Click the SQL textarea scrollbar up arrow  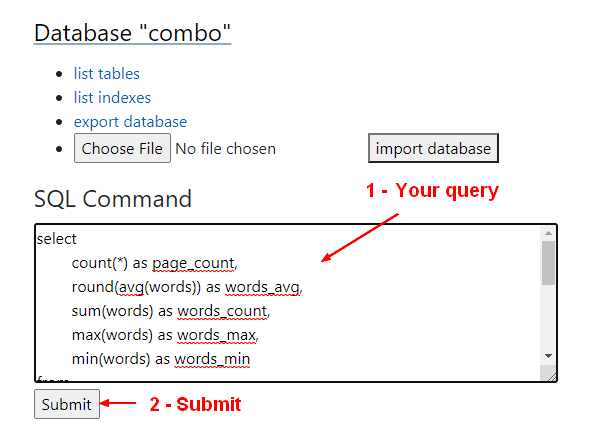coord(548,234)
